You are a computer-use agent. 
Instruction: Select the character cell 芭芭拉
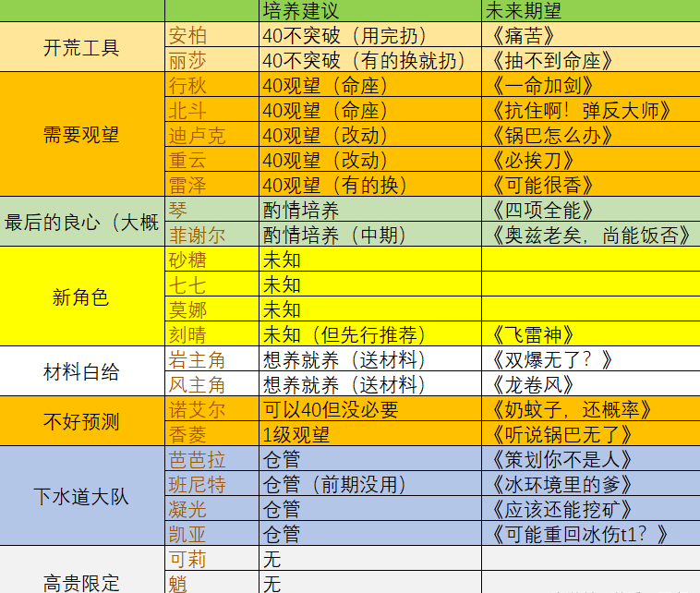[x=212, y=458]
